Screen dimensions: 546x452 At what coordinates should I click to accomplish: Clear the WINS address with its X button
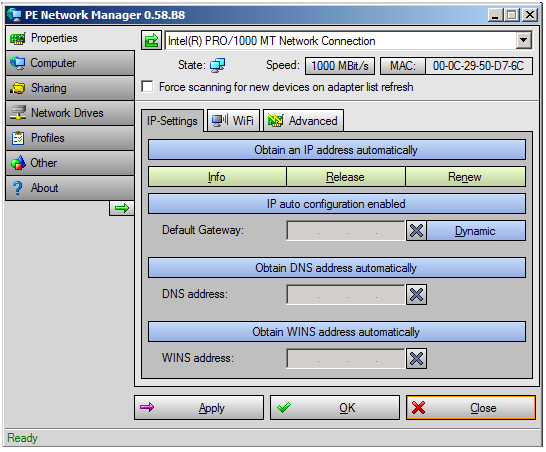tap(416, 359)
